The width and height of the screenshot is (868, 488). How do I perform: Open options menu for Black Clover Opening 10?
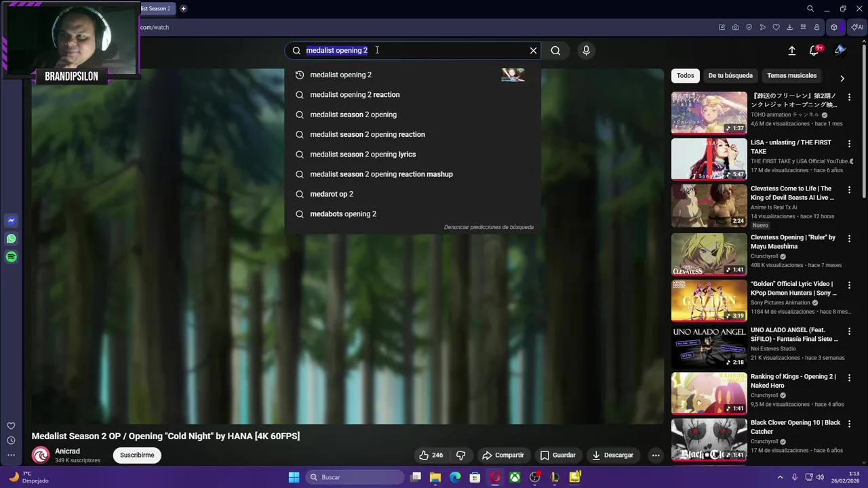tap(849, 424)
